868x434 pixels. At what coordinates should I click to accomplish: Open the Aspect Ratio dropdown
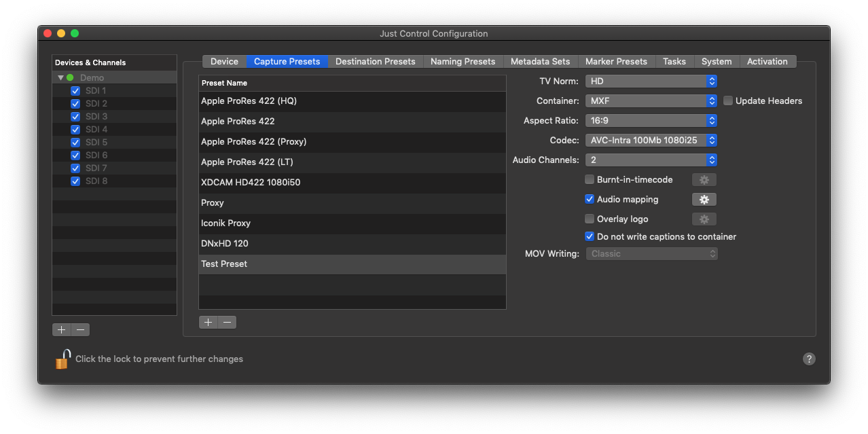[651, 121]
